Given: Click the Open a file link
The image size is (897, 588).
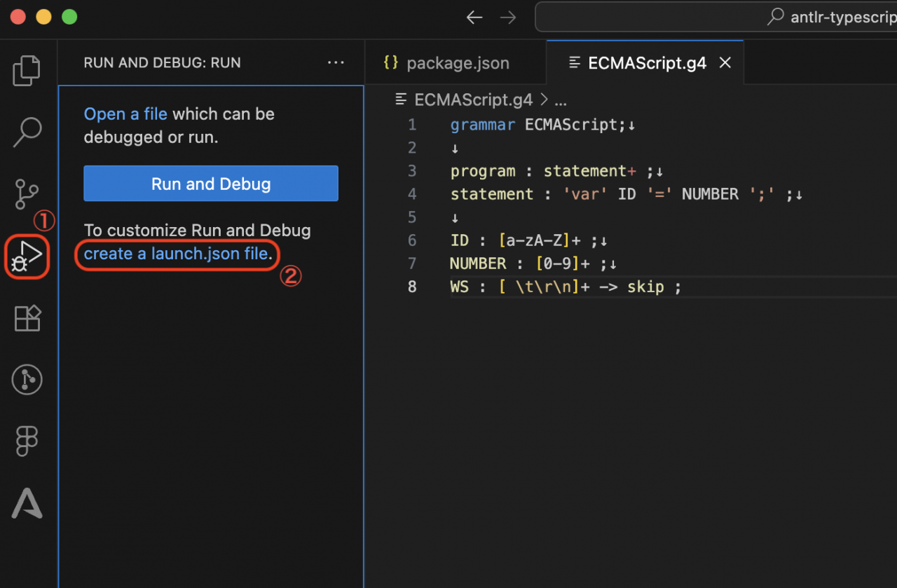Looking at the screenshot, I should coord(125,114).
